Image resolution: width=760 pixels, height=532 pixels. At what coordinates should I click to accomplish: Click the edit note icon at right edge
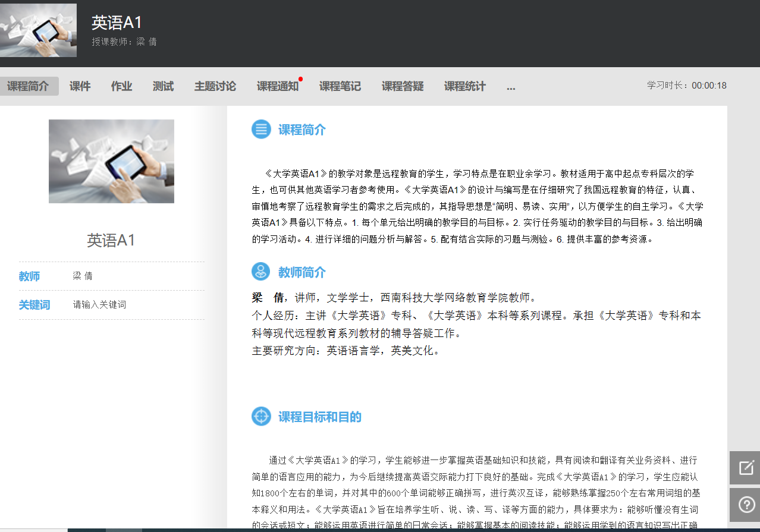pyautogui.click(x=746, y=467)
